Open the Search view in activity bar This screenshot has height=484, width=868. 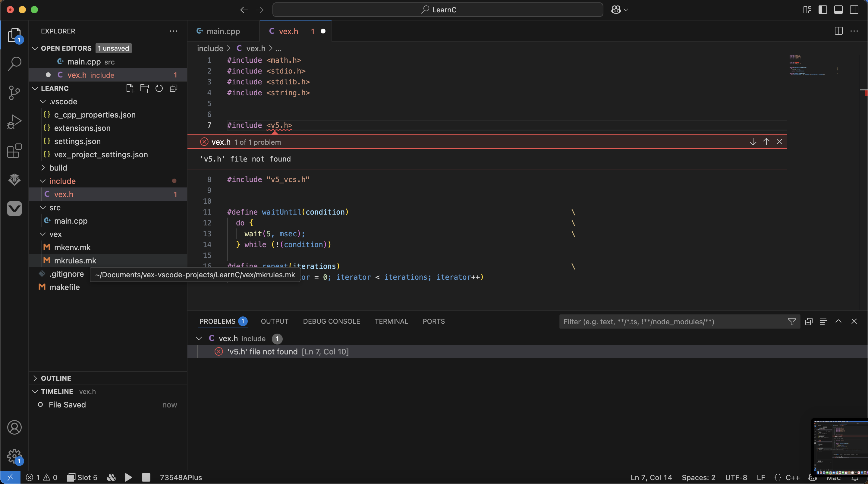14,63
